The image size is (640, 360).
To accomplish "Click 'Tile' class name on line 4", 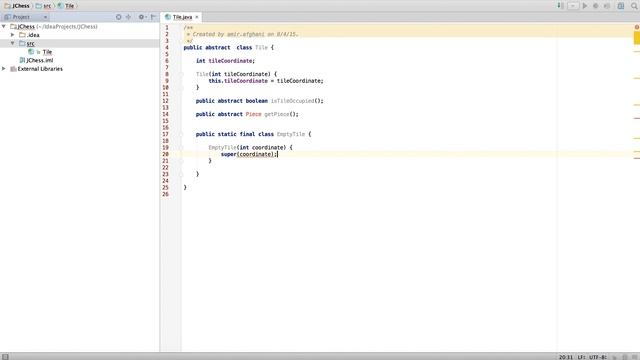I will [261, 48].
